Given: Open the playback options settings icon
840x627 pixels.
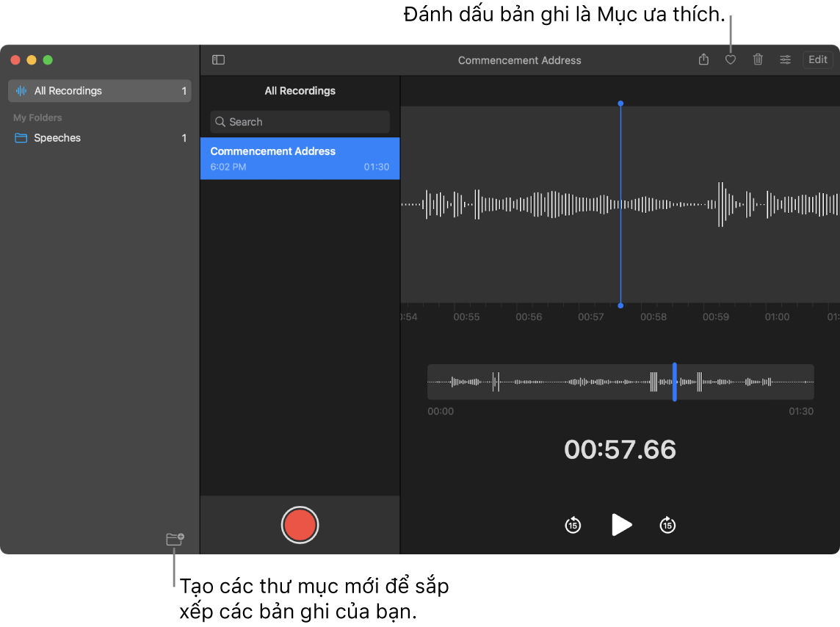Looking at the screenshot, I should coord(785,59).
